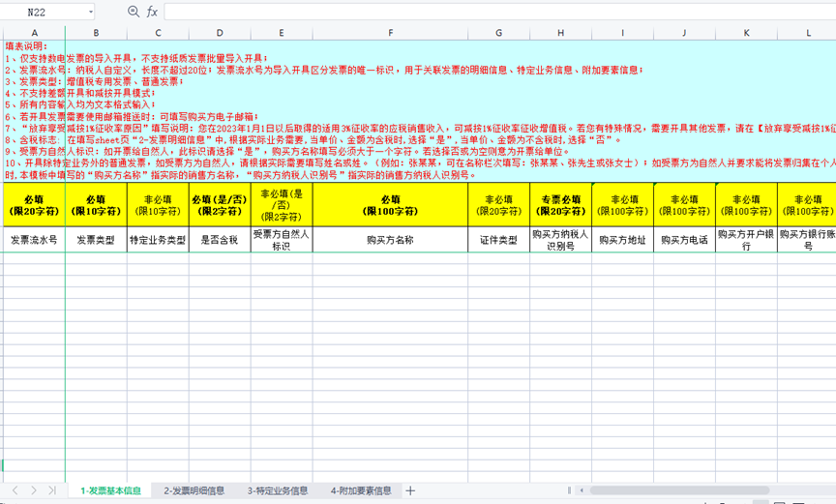Switch to the 4-附加要素信息 sheet tab
This screenshot has height=504, width=836.
(x=361, y=490)
